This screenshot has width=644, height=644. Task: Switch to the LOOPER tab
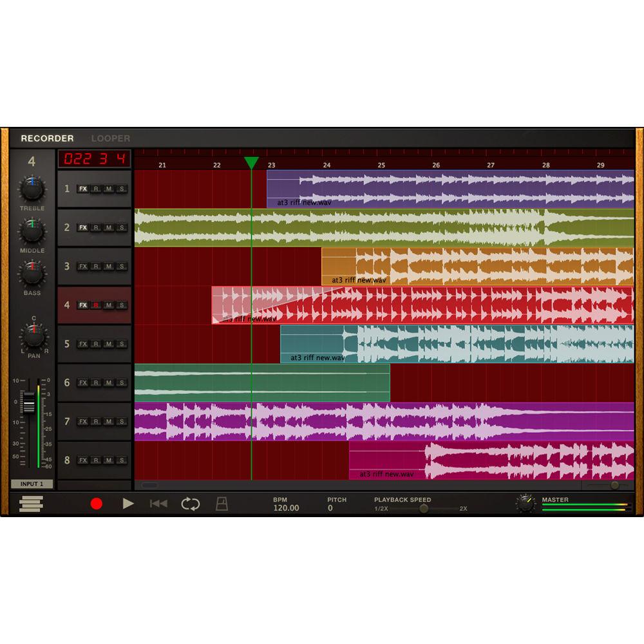109,138
